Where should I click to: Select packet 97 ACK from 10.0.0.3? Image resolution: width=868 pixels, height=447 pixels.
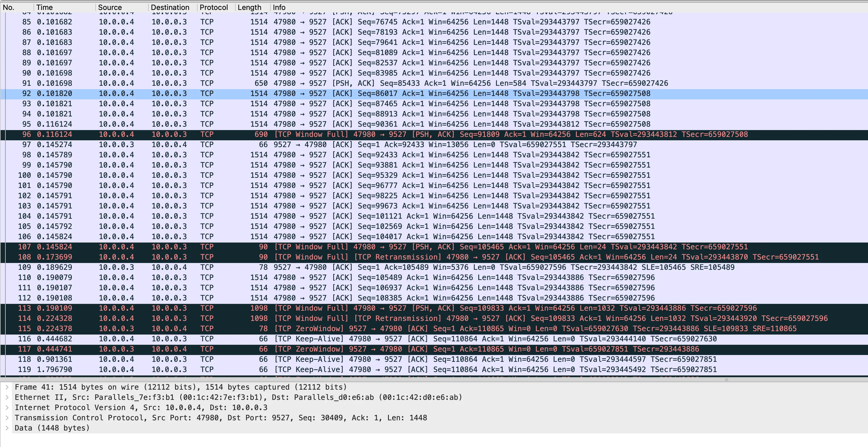pos(337,145)
